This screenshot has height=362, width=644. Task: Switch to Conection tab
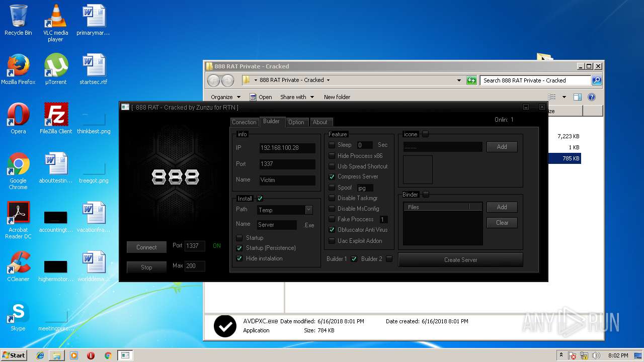(x=244, y=122)
